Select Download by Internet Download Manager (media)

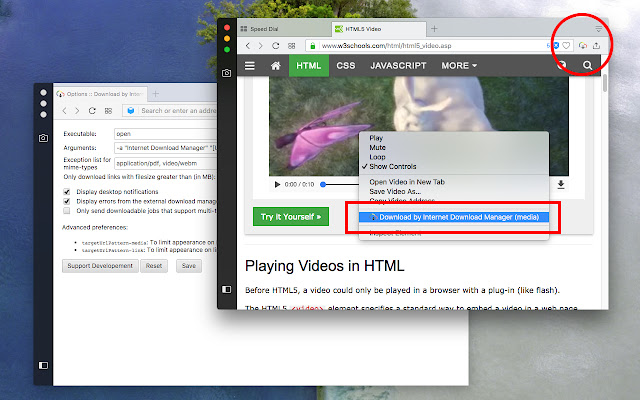pyautogui.click(x=454, y=217)
